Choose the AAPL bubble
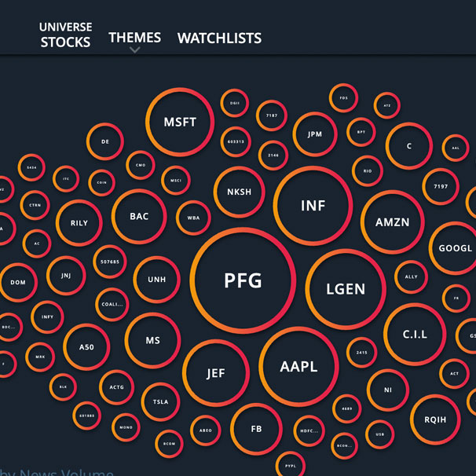Screen dimensions: 476x476 298,366
